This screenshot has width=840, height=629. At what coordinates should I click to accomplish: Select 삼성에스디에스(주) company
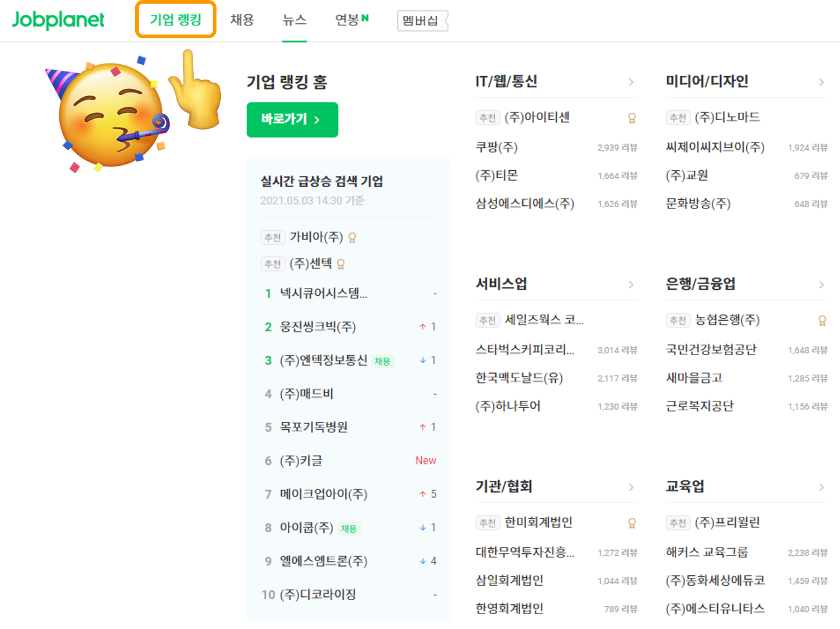click(x=525, y=203)
